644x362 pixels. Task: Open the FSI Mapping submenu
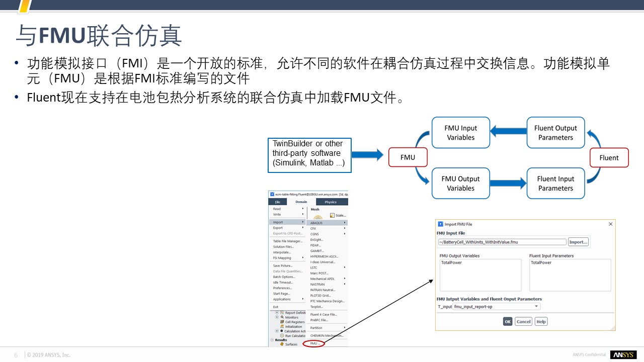click(288, 258)
